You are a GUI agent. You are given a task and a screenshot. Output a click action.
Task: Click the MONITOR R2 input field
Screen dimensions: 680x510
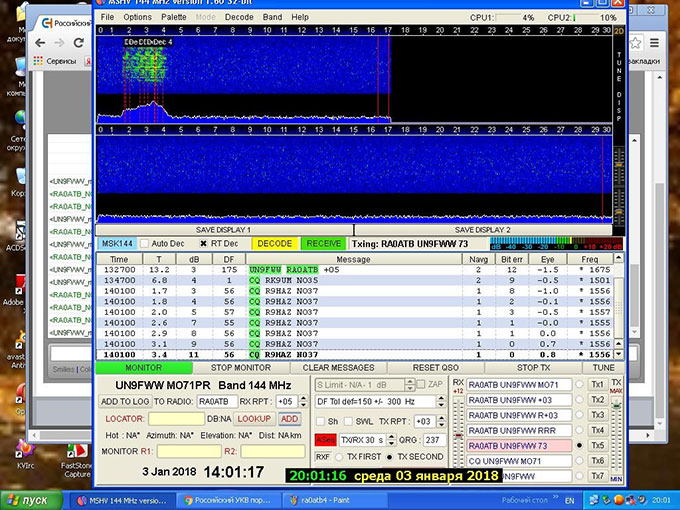tap(273, 451)
